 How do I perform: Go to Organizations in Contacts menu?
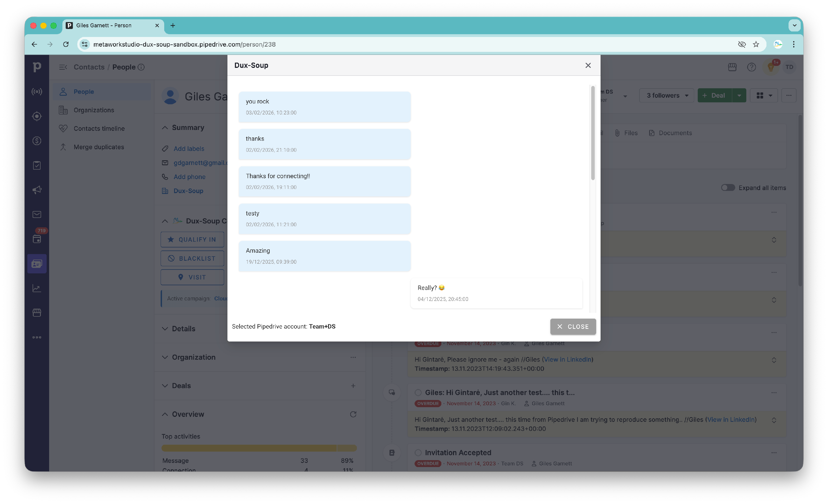(94, 110)
